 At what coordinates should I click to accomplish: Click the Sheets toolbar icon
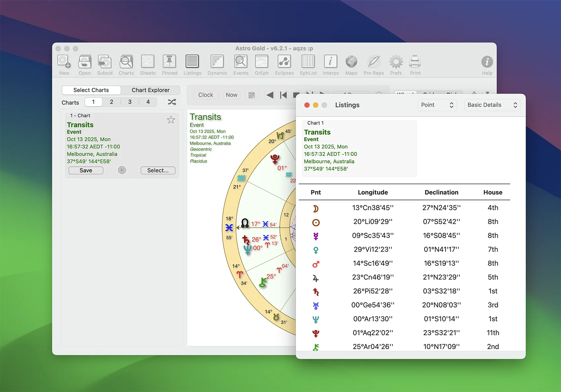[148, 65]
